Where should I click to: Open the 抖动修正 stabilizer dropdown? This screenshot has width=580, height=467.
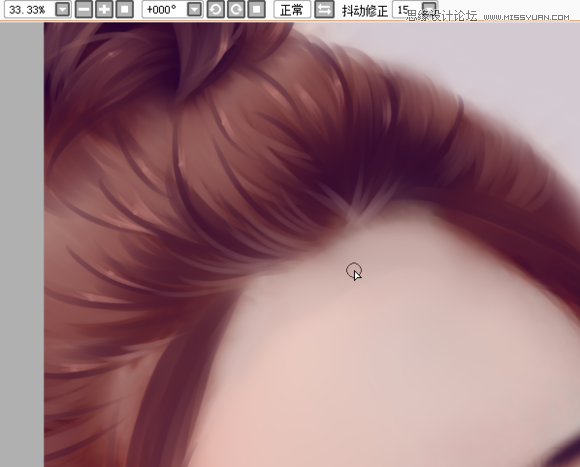click(429, 7)
